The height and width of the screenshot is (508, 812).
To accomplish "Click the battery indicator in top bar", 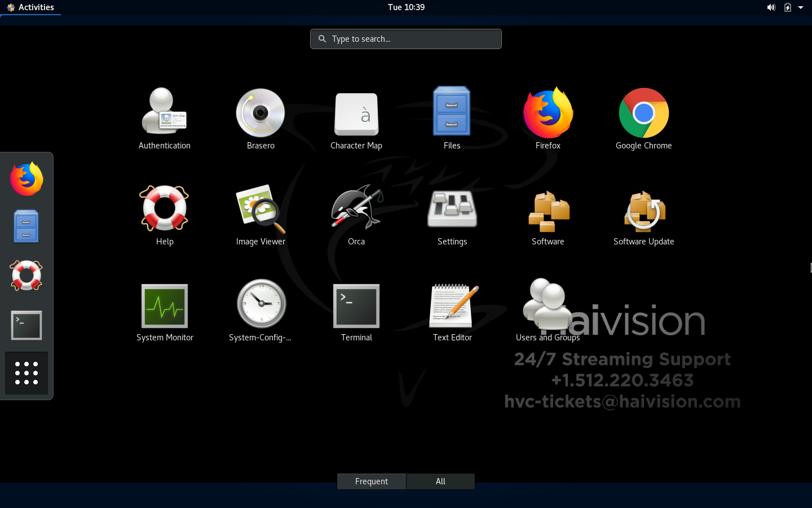I will (x=787, y=7).
